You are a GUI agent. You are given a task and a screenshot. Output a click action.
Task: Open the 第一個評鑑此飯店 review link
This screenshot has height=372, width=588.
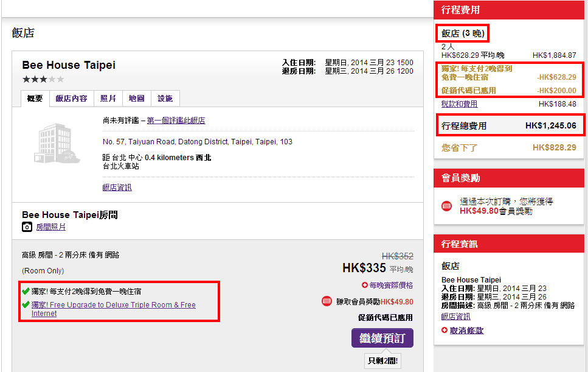click(176, 121)
